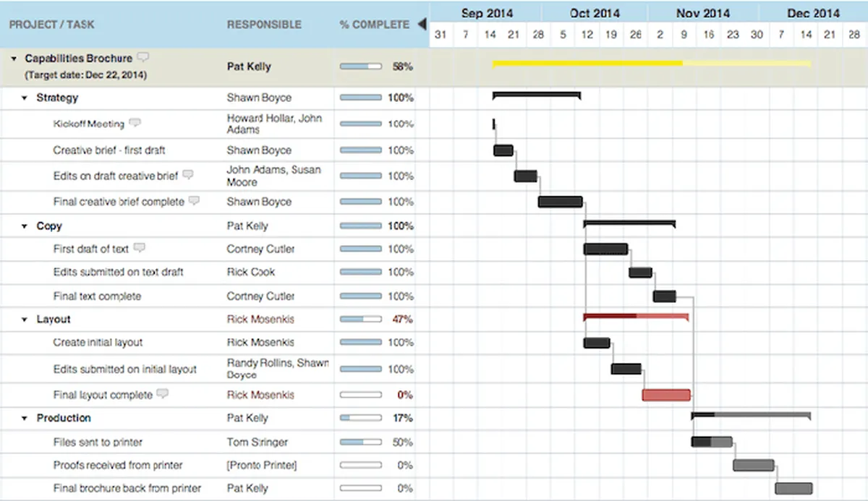Select the Create initial layout Gantt bar
This screenshot has height=501, width=868.
[597, 343]
